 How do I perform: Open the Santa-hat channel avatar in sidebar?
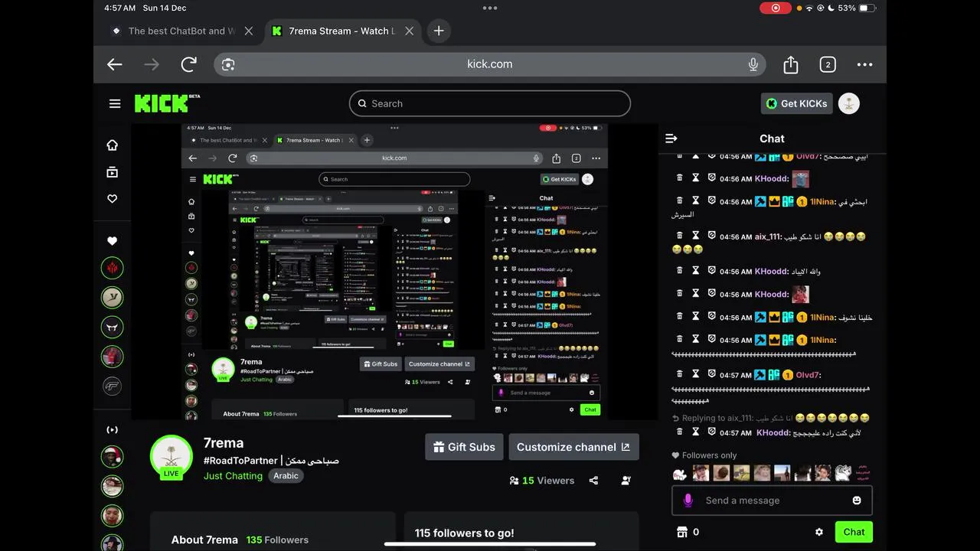coord(113,457)
